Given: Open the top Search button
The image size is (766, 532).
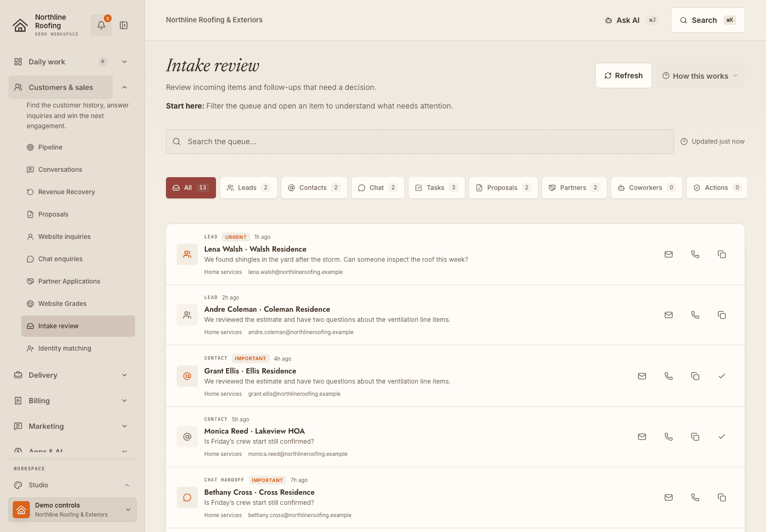Looking at the screenshot, I should pyautogui.click(x=708, y=20).
